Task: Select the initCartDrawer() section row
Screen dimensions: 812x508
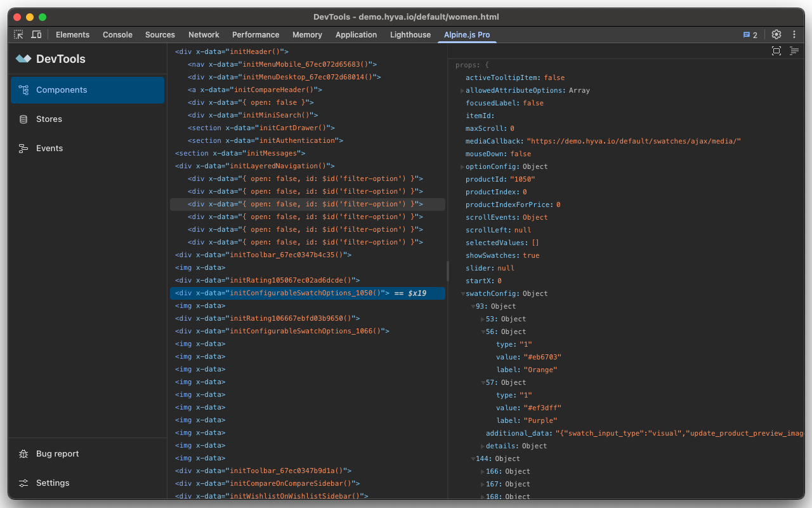Action: pyautogui.click(x=308, y=128)
